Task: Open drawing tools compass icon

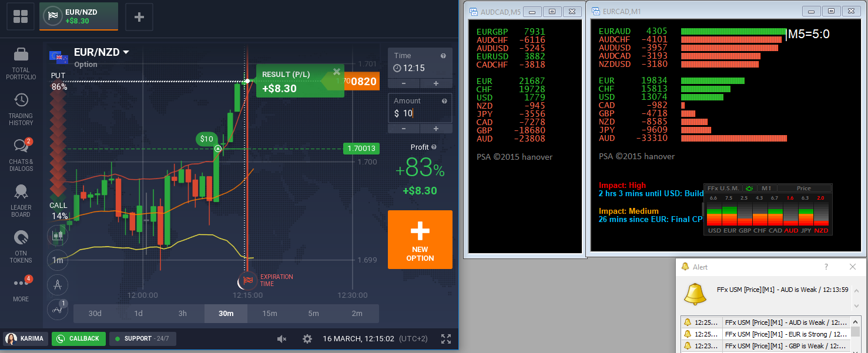Action: pyautogui.click(x=58, y=285)
